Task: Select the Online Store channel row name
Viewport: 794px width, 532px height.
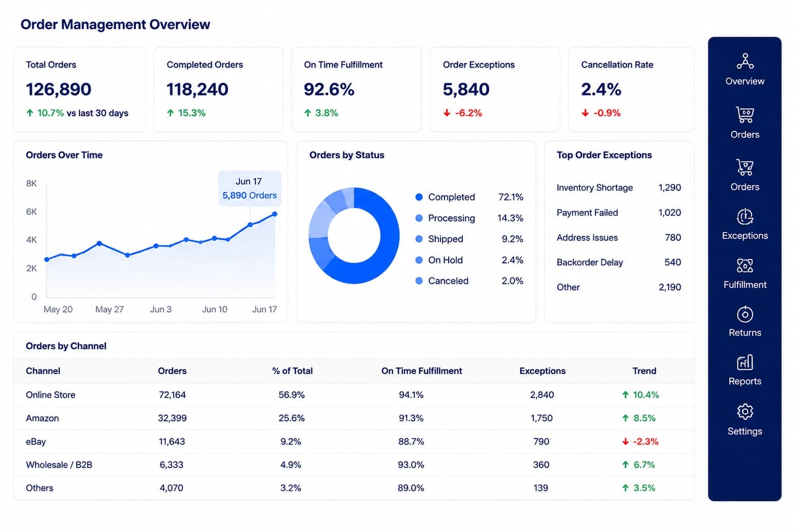Action: coord(51,395)
